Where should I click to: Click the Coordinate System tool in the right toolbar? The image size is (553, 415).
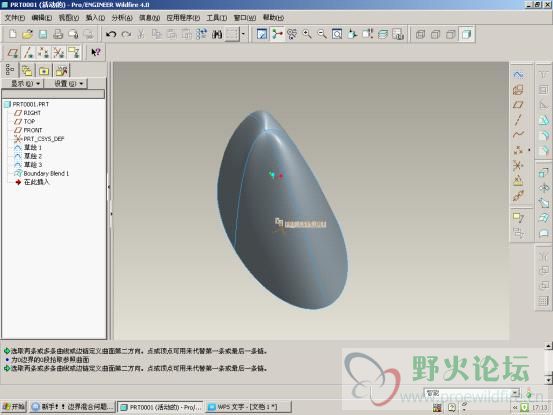pos(518,165)
